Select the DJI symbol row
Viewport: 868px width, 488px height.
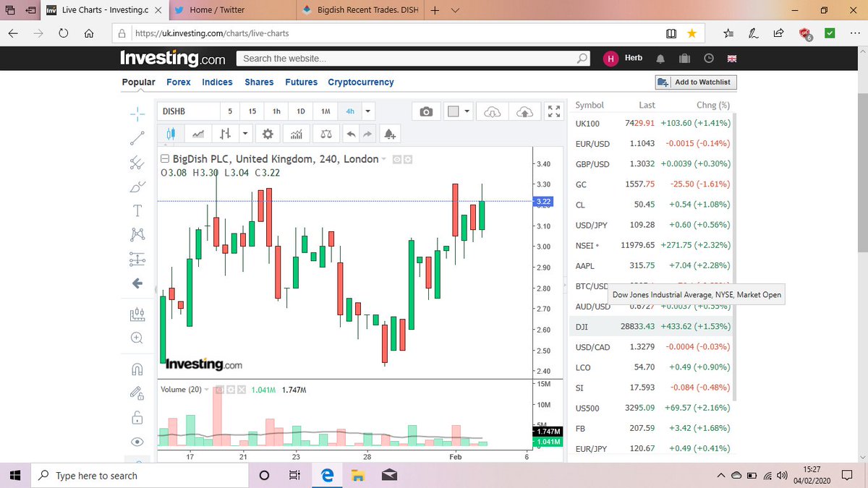click(x=652, y=327)
